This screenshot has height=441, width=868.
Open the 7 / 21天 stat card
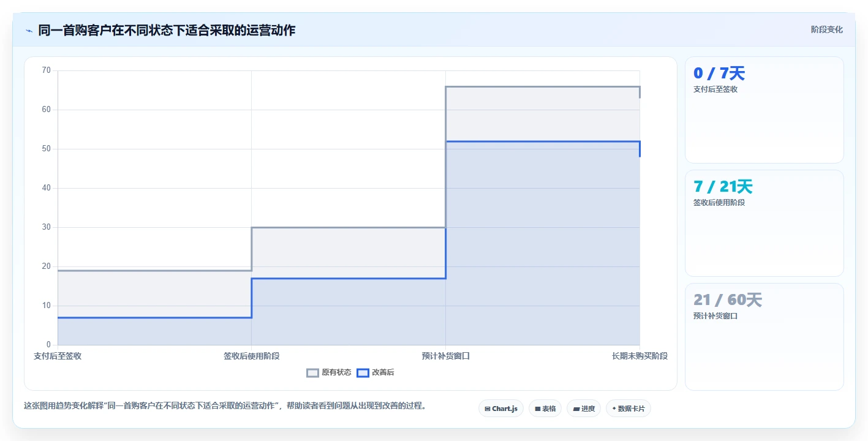764,224
